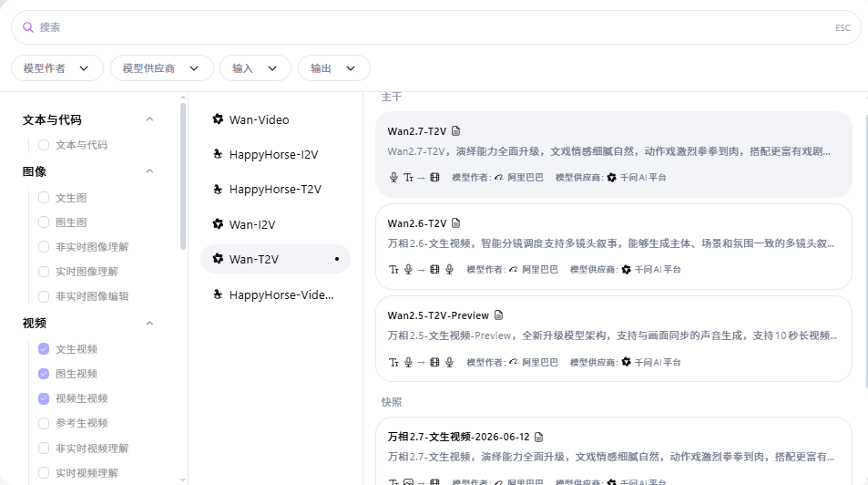Tick the 非实时图像理解 checkbox

[44, 247]
